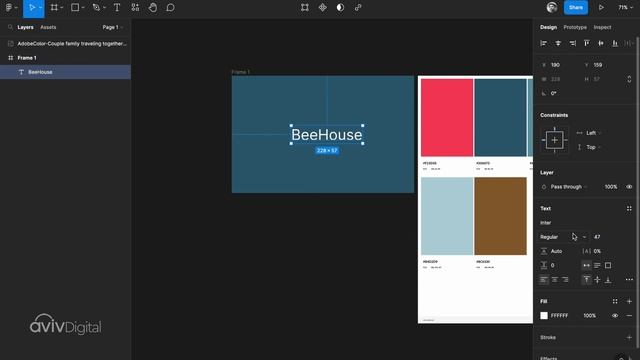This screenshot has height=360, width=640.
Task: Set text alignment to right
Action: [565, 280]
